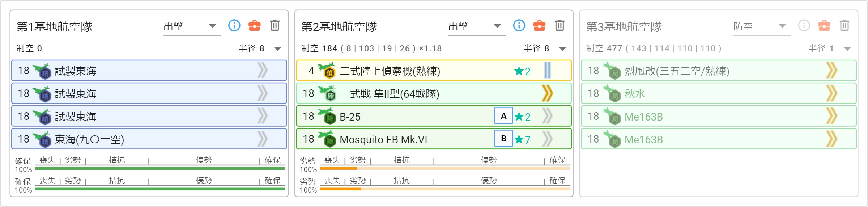Open the 出撃 mode dropdown for 第1基地航空隊
Image resolution: width=868 pixels, height=207 pixels.
click(x=192, y=27)
